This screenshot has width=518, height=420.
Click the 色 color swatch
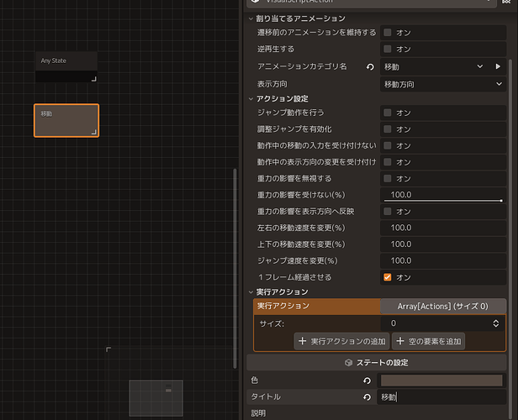[441, 381]
